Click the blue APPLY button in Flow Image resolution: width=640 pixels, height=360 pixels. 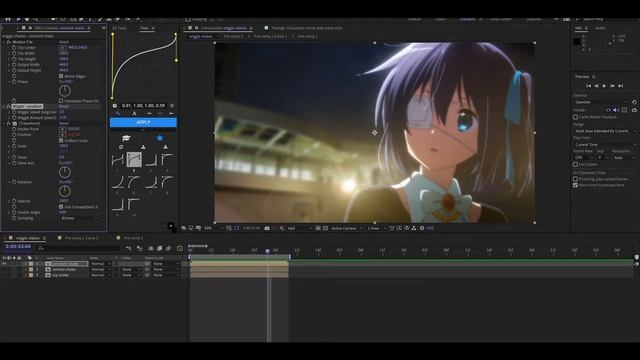pyautogui.click(x=143, y=122)
